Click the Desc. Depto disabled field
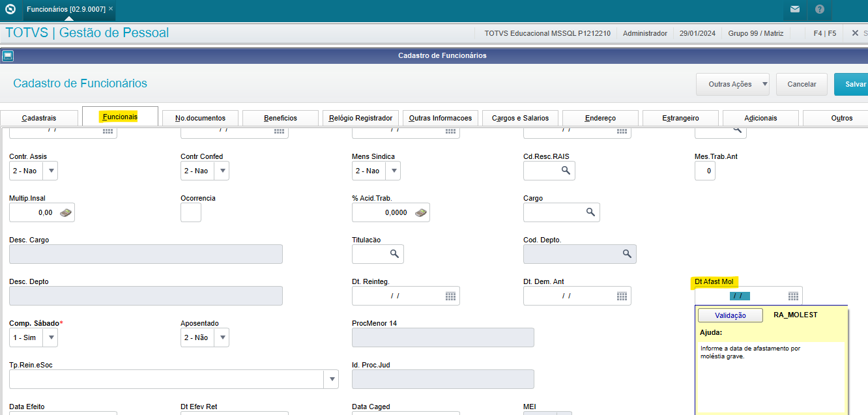Viewport: 868px width, 415px height. [146, 296]
